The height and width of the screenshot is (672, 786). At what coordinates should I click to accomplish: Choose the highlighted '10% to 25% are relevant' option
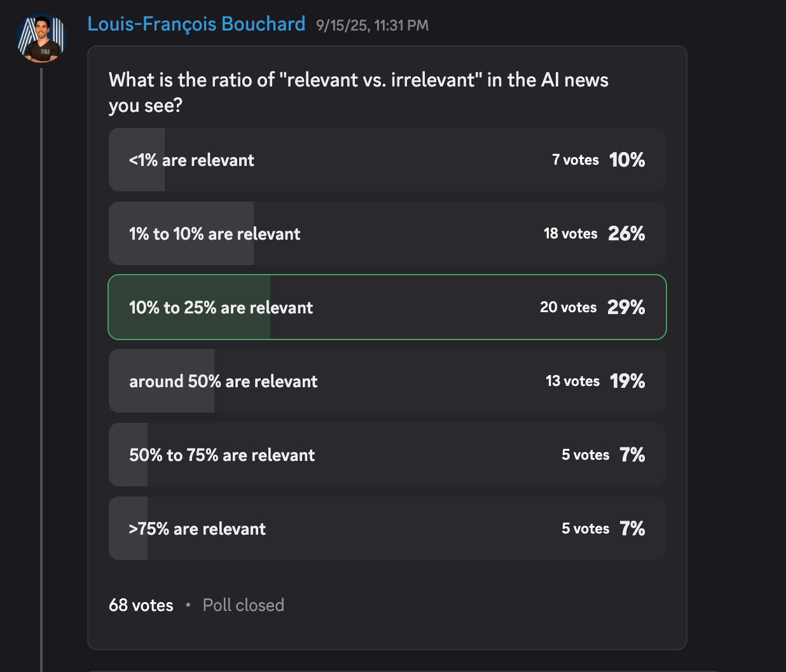pos(387,307)
